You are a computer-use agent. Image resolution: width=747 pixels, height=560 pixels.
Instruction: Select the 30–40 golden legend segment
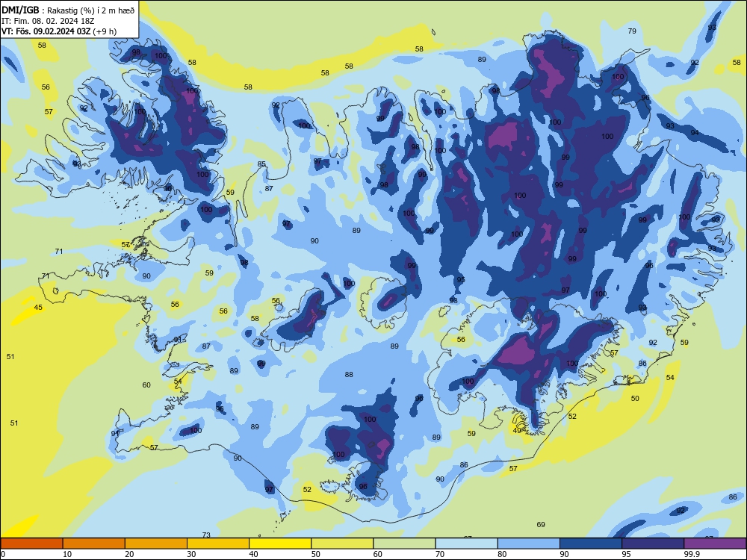pyautogui.click(x=218, y=544)
